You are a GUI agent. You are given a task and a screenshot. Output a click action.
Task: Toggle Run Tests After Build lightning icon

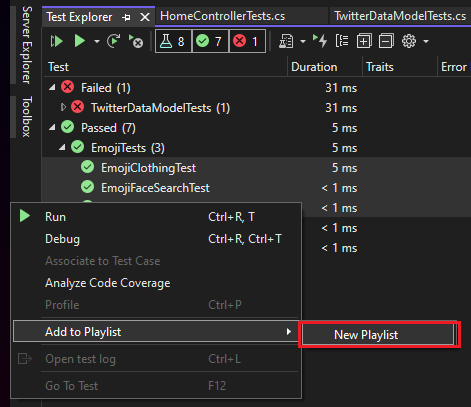(320, 41)
